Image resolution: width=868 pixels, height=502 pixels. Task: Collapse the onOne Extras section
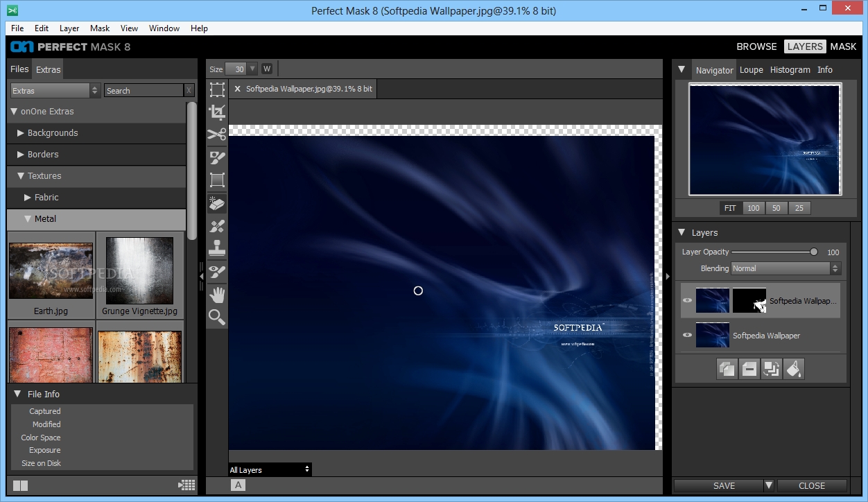[13, 111]
